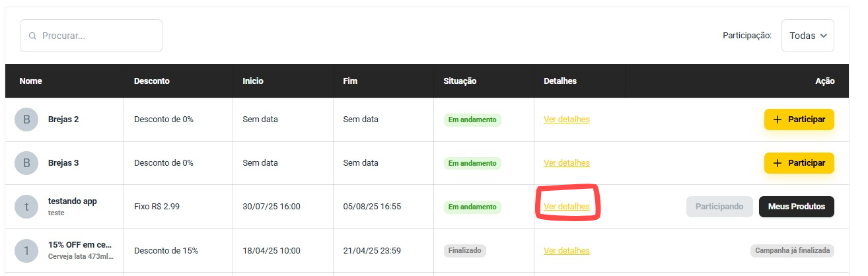This screenshot has height=276, width=868.
Task: Click the Participar button for Brejas 2
Action: pyautogui.click(x=799, y=120)
